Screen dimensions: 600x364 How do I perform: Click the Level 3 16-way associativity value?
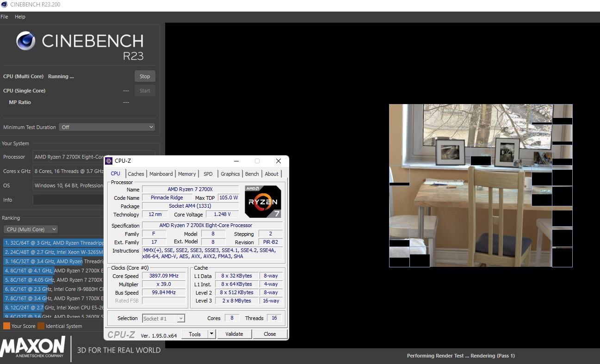[x=271, y=301]
